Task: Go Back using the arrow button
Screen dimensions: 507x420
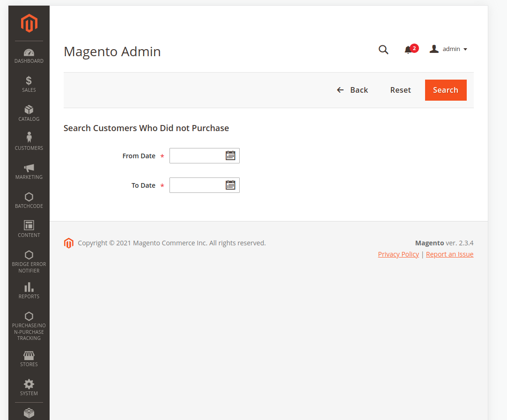Action: coord(353,90)
